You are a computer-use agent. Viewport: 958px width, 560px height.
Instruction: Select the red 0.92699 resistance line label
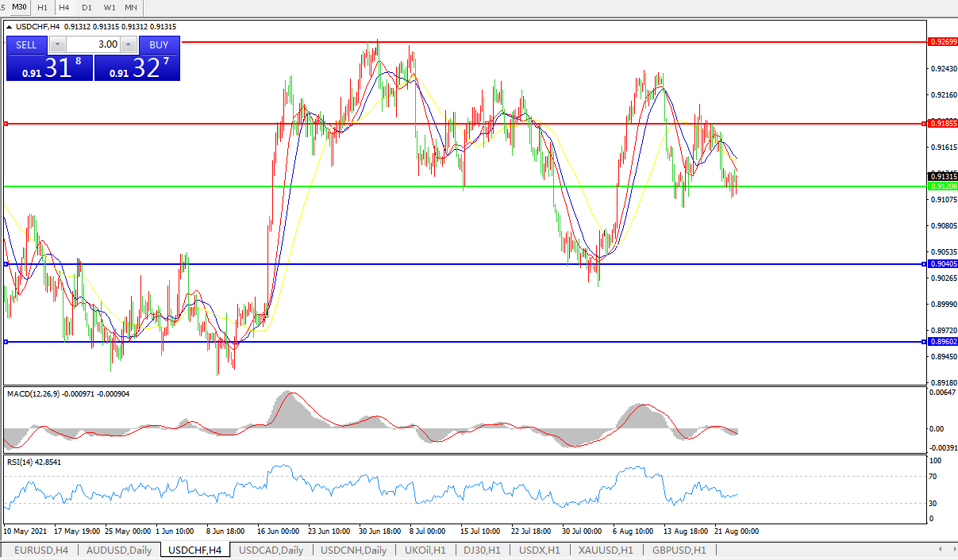pos(942,41)
